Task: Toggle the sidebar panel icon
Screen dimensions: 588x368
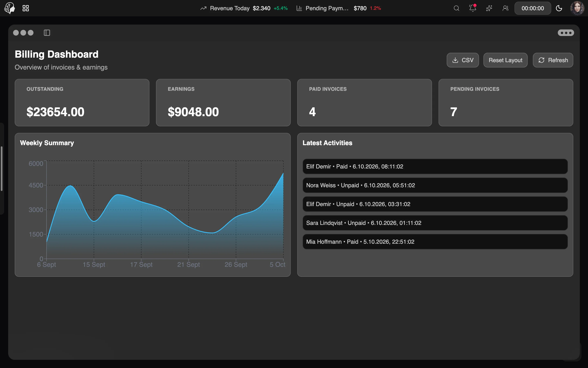Action: (x=47, y=33)
